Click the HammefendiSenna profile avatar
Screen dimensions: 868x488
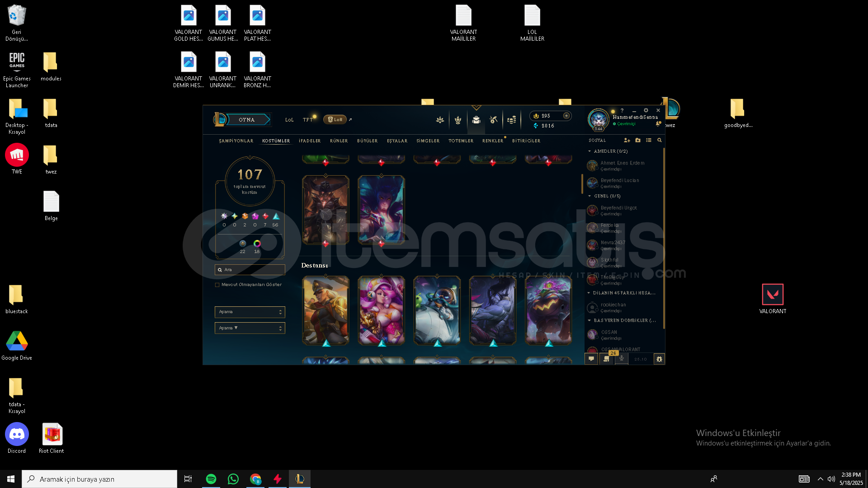(x=598, y=119)
